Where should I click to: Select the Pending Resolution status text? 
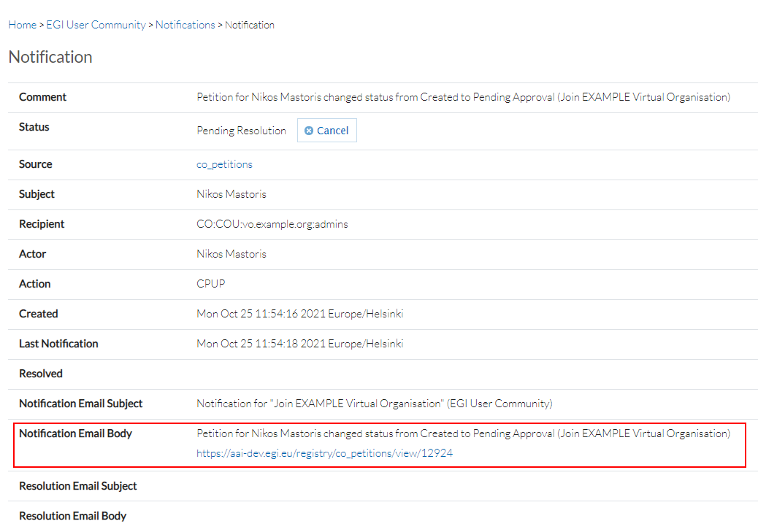pyautogui.click(x=241, y=131)
